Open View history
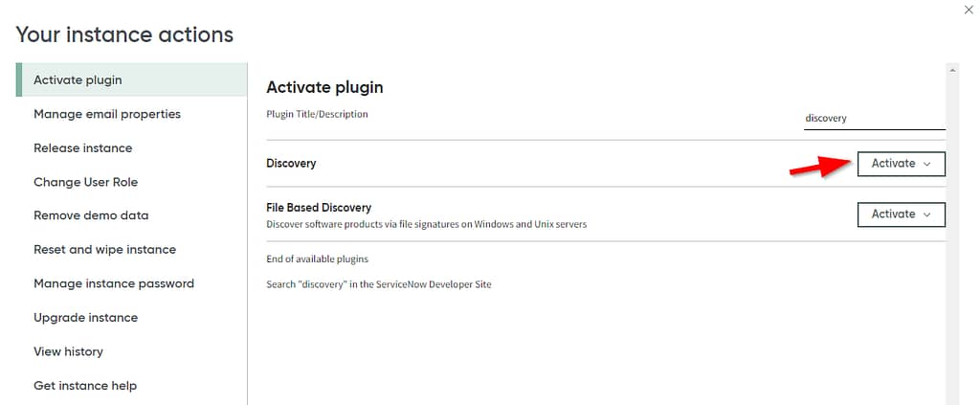This screenshot has height=405, width=980. [68, 351]
